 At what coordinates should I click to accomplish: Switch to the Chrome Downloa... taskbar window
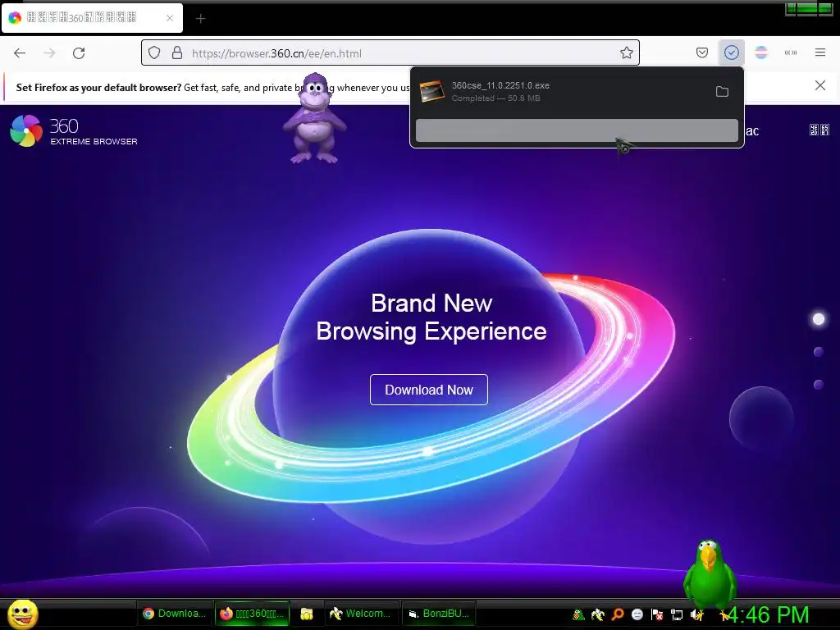[x=175, y=614]
